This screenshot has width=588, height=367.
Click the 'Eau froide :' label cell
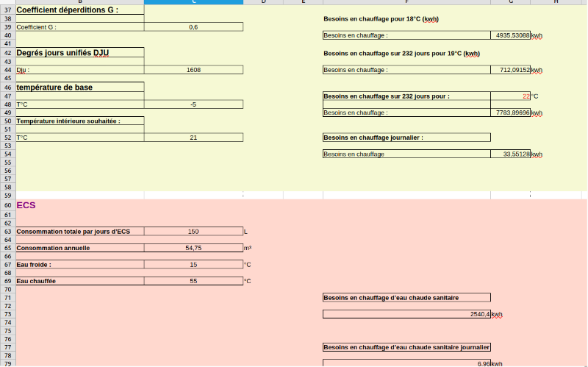coord(80,265)
